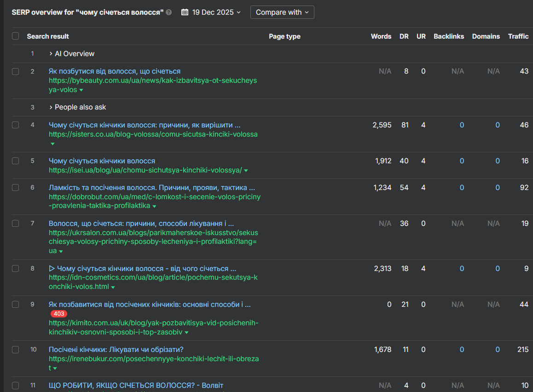Click traffic value 215 in irenebukur.com row
This screenshot has height=392, width=533.
[523, 350]
